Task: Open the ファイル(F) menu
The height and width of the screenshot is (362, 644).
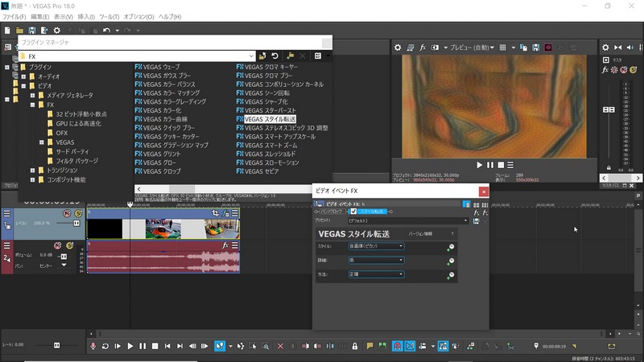Action: click(x=14, y=17)
